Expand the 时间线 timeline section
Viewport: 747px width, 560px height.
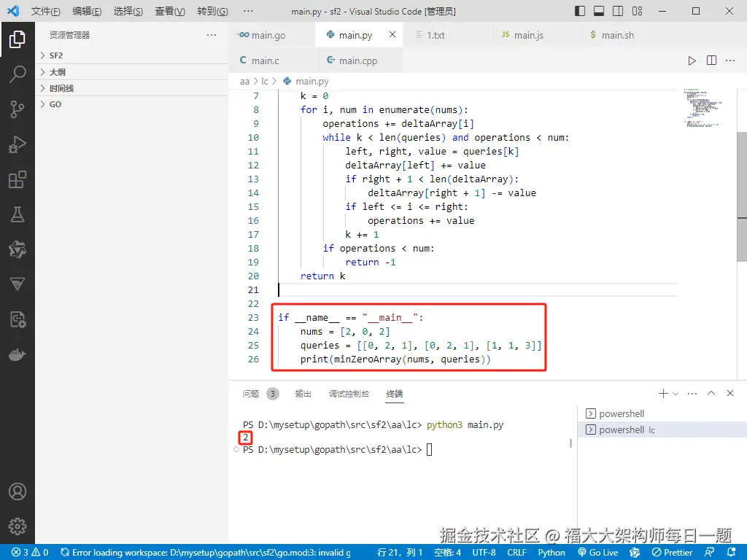click(x=132, y=88)
